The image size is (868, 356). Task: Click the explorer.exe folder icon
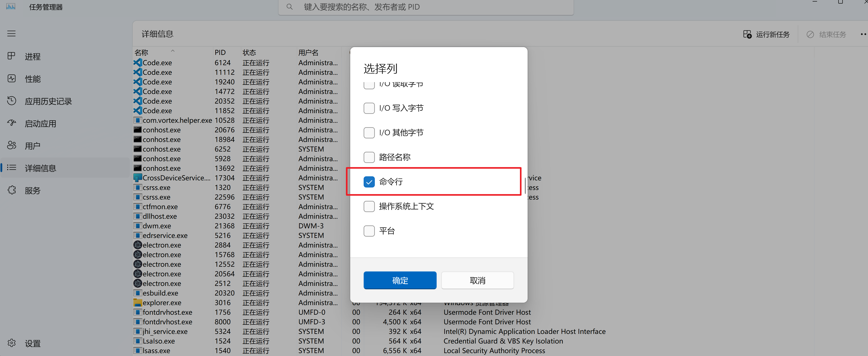click(137, 302)
